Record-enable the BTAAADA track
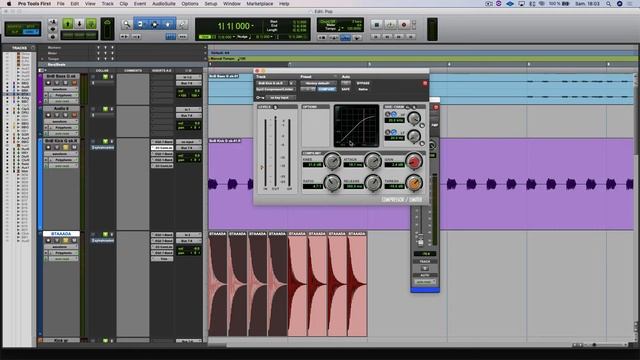 coord(48,241)
